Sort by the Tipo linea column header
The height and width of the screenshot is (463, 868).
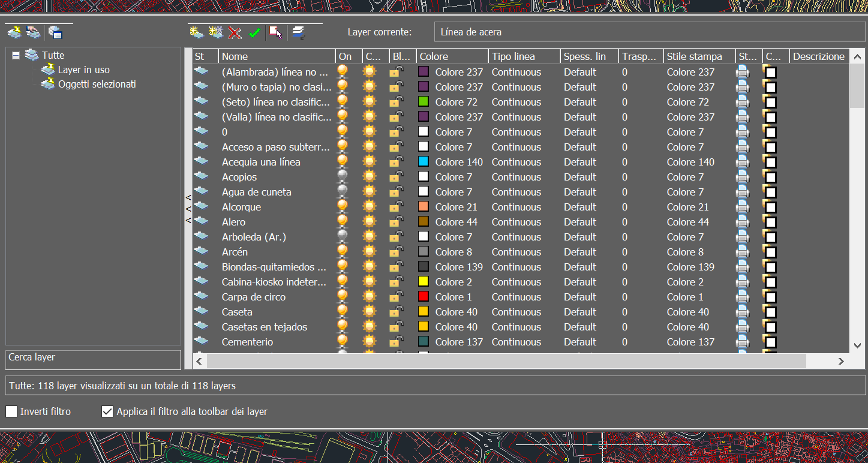524,56
